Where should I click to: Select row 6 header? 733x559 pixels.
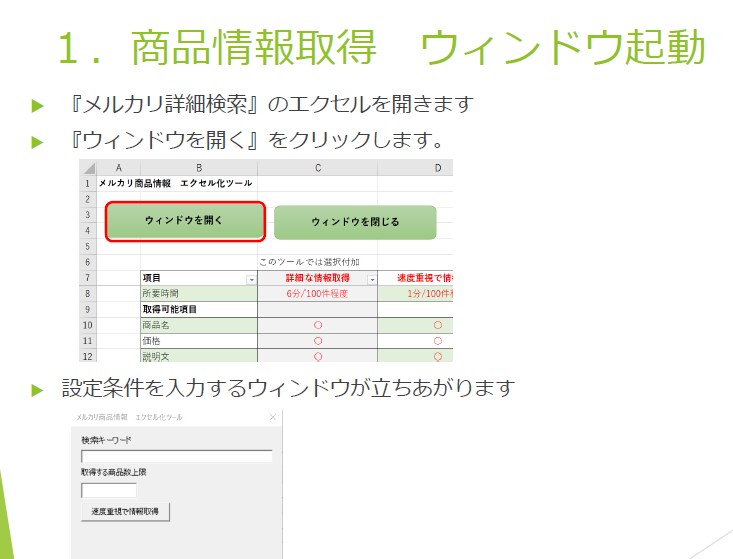[x=88, y=262]
